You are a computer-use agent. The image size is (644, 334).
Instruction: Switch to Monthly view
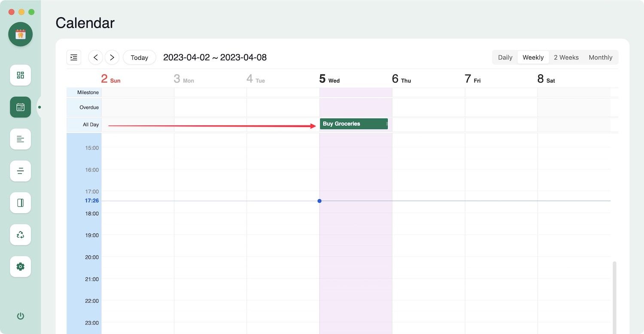coord(600,57)
